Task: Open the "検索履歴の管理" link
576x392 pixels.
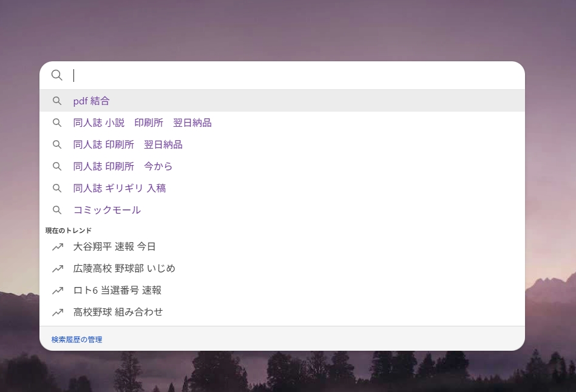Action: point(76,340)
